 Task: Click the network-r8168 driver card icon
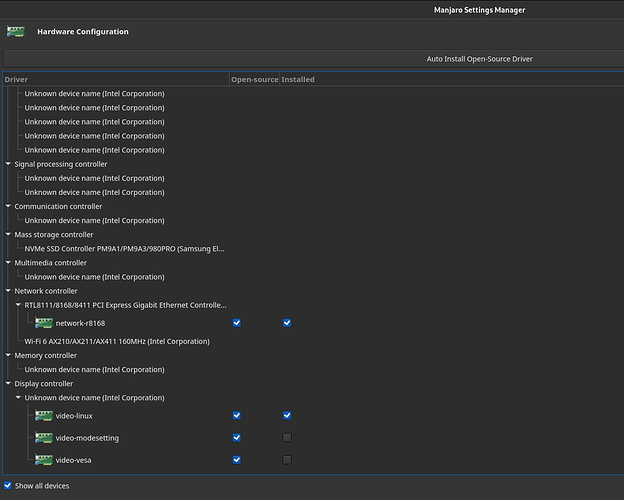(x=44, y=323)
